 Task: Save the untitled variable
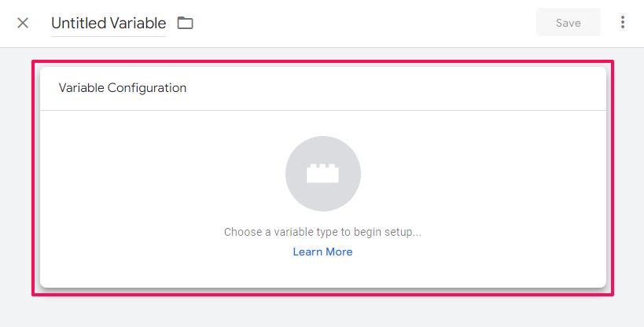[x=569, y=22]
